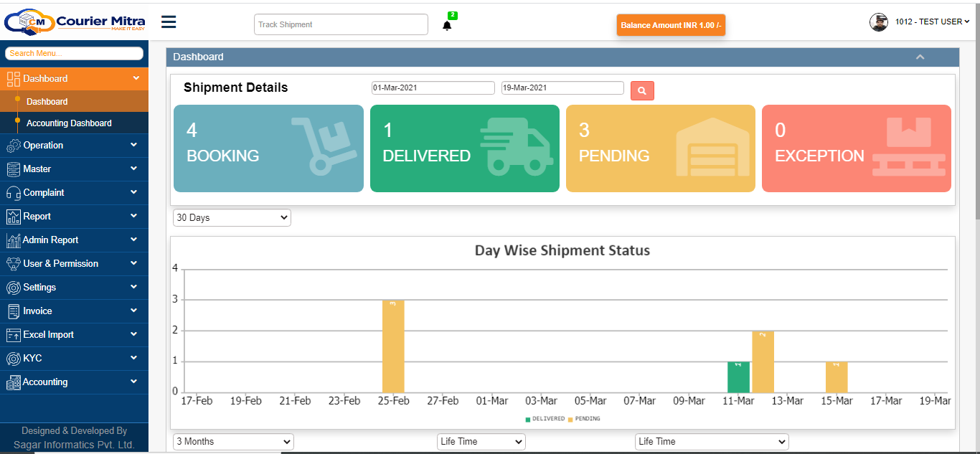
Task: Open the 3 Months dropdown below the chart
Action: [x=232, y=441]
